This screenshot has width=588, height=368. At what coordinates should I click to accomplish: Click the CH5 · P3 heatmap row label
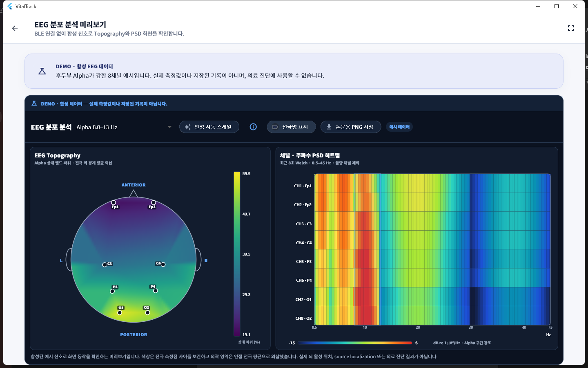[304, 262]
